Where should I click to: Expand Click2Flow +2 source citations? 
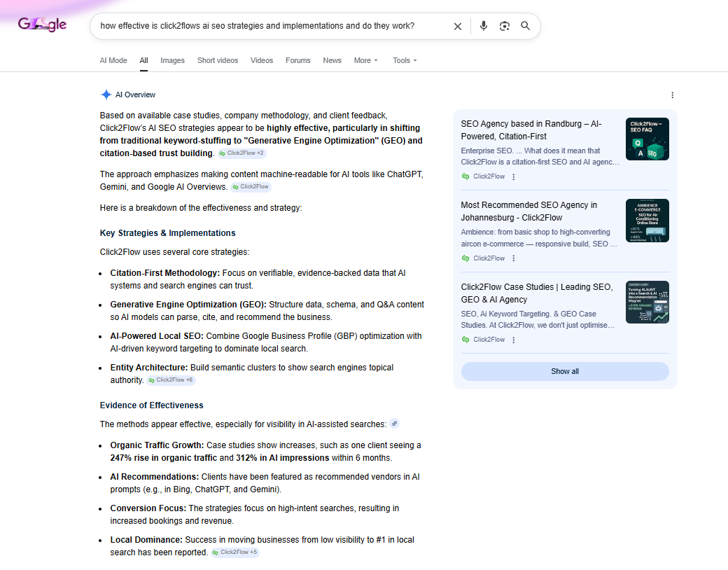241,153
